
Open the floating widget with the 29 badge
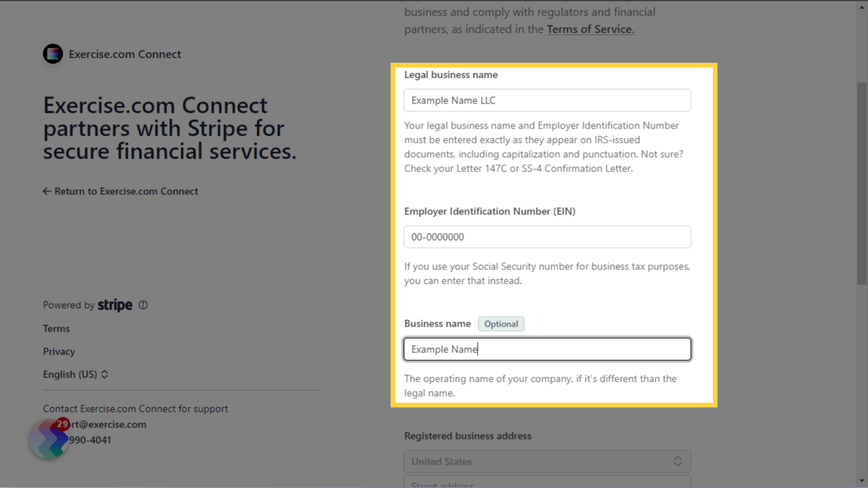point(48,438)
